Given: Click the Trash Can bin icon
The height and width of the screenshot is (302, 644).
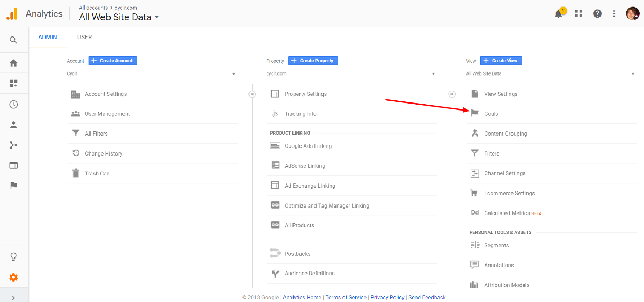Looking at the screenshot, I should pyautogui.click(x=76, y=173).
